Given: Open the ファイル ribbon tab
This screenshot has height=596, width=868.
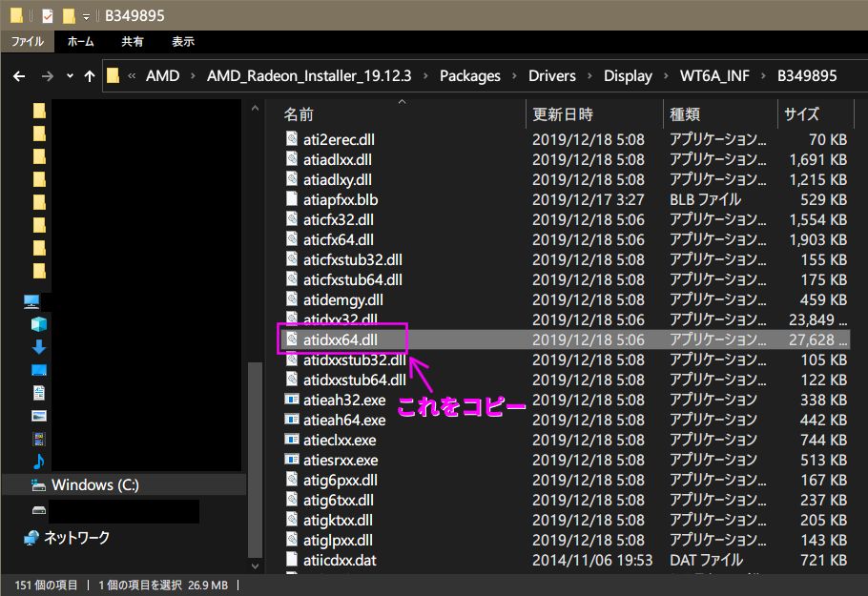Looking at the screenshot, I should click(x=27, y=42).
